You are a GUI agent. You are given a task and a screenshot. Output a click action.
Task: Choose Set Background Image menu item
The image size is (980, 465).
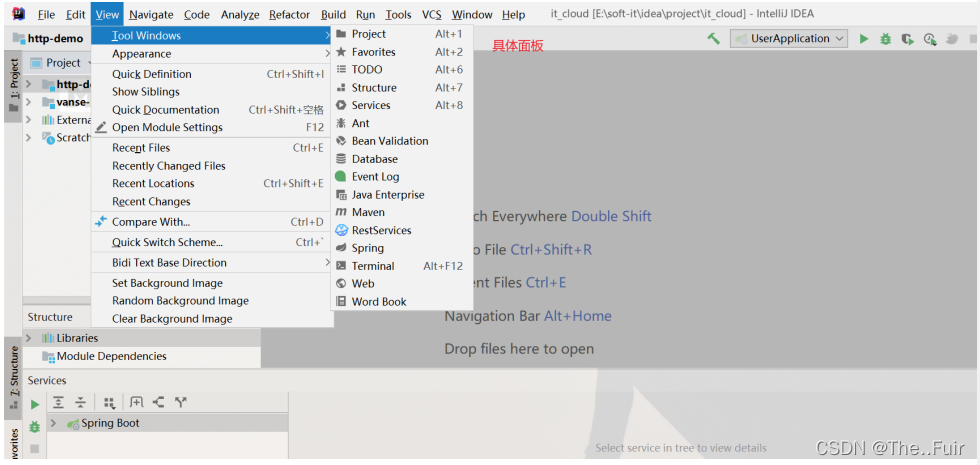(212, 283)
